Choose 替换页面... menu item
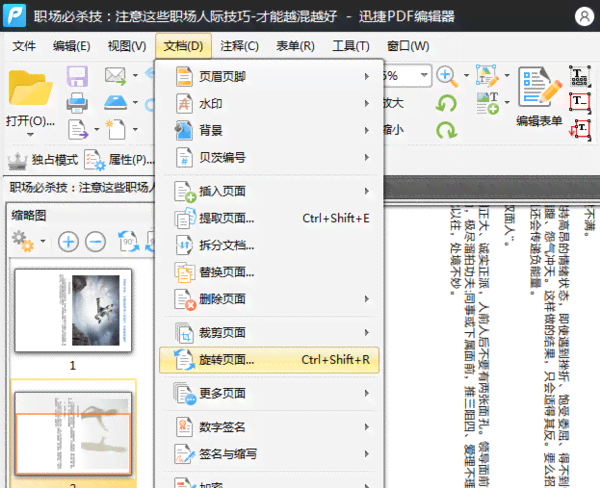 click(x=269, y=272)
